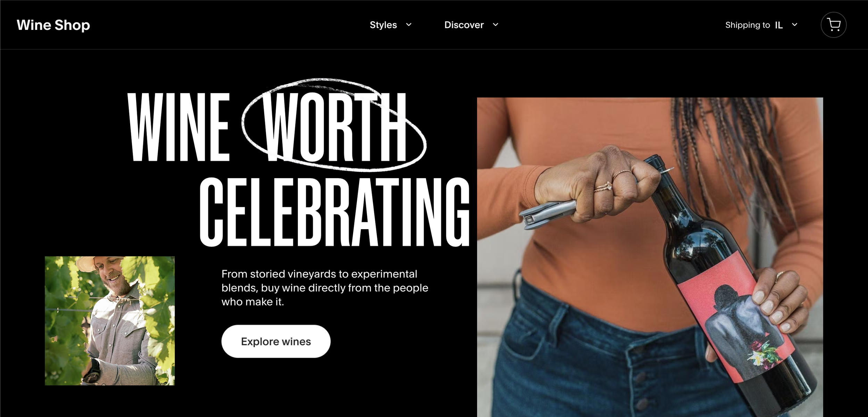The width and height of the screenshot is (868, 417).
Task: Expand the chevron next to IL
Action: click(794, 25)
